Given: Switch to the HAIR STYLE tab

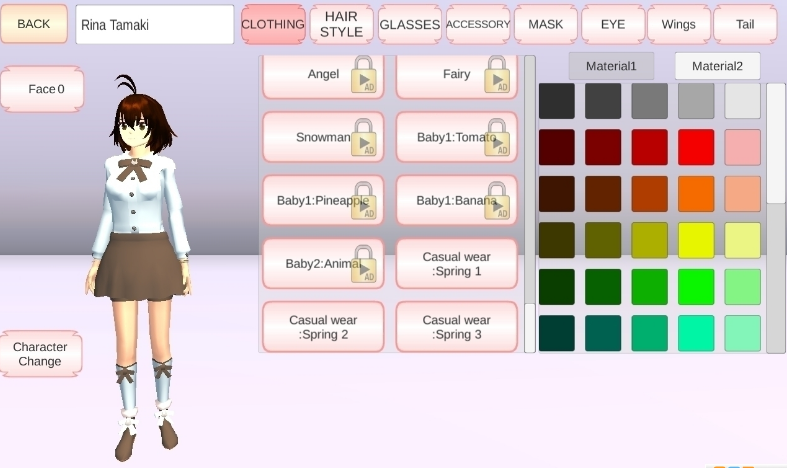Looking at the screenshot, I should (341, 25).
